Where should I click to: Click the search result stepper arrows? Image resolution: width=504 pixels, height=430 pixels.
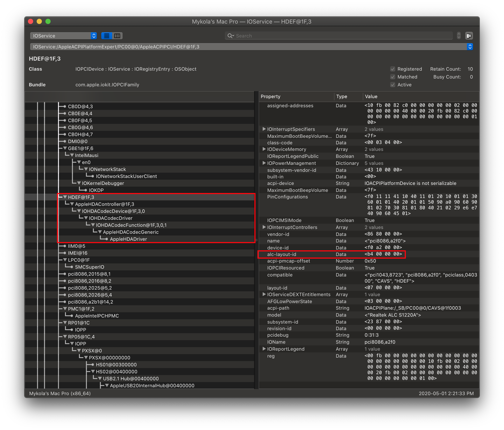(459, 36)
